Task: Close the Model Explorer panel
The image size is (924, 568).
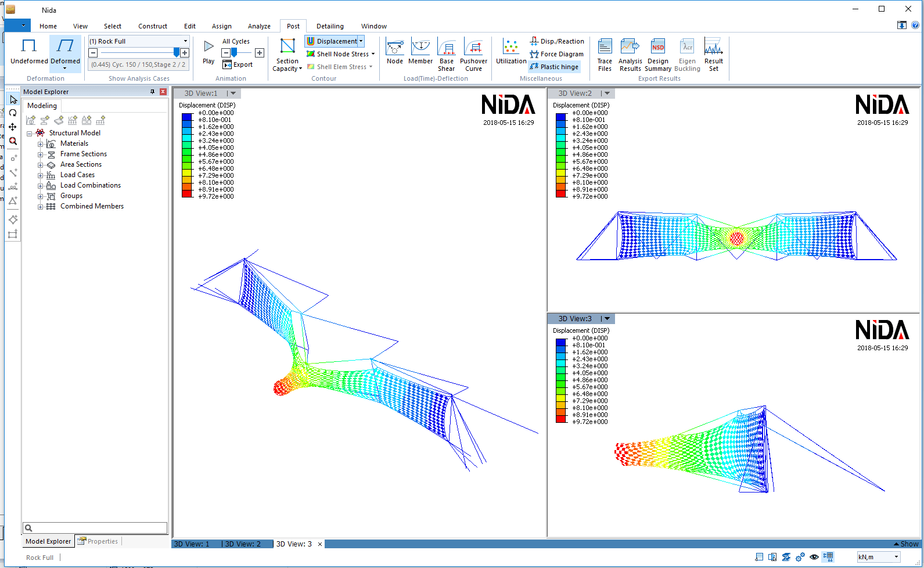Action: tap(163, 92)
